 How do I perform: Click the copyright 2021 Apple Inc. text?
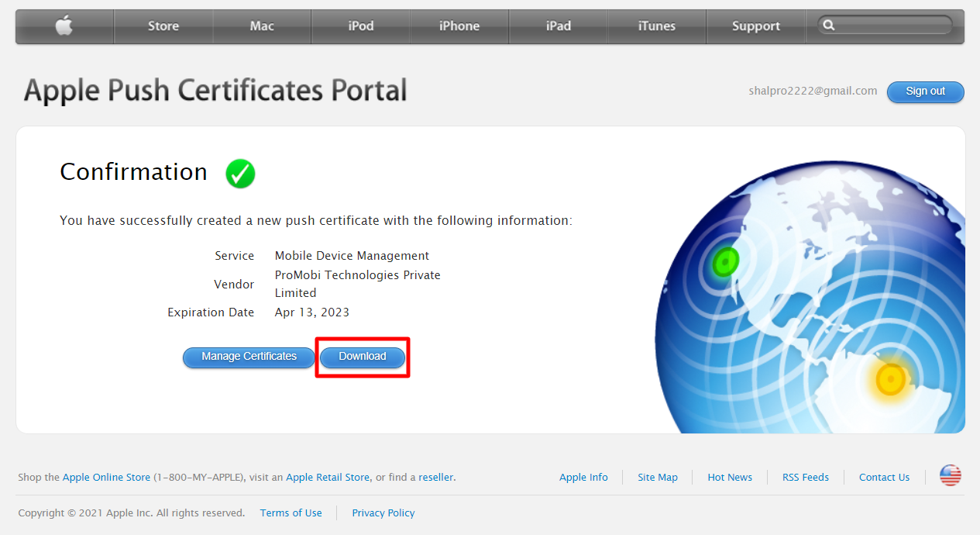click(x=131, y=513)
